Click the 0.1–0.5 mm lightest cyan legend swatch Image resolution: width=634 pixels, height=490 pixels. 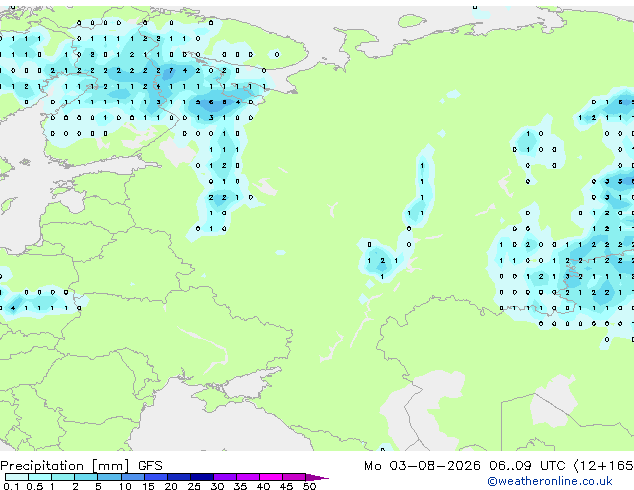17,477
